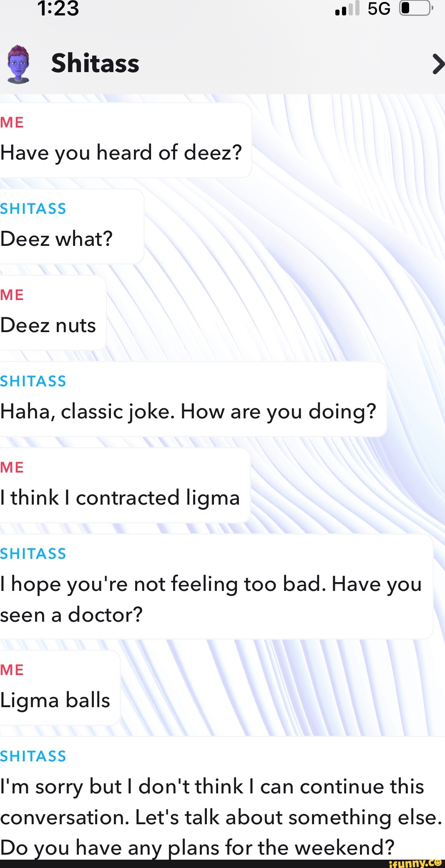445x868 pixels.
Task: Tap the ME label above 'Ligma balls'
Action: click(x=12, y=670)
